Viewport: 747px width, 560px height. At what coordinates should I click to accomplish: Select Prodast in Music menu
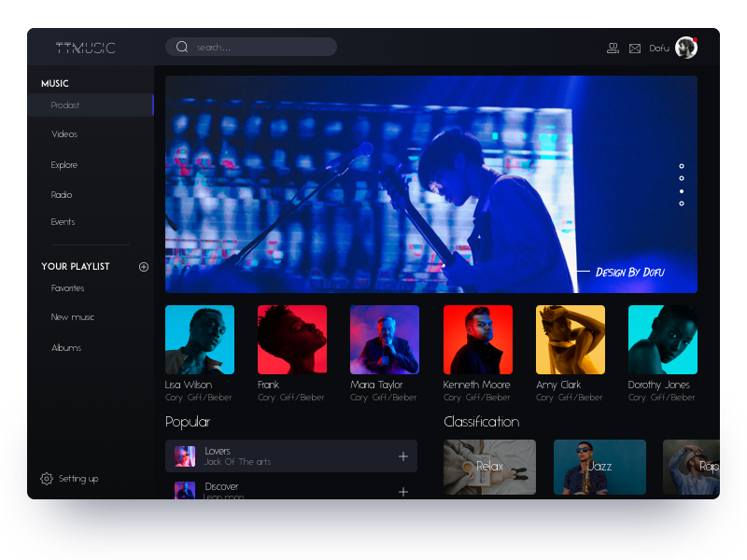[x=91, y=105]
